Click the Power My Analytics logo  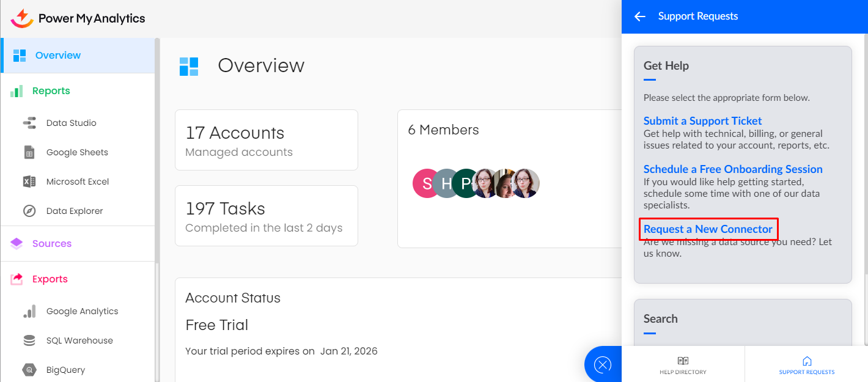(x=78, y=18)
